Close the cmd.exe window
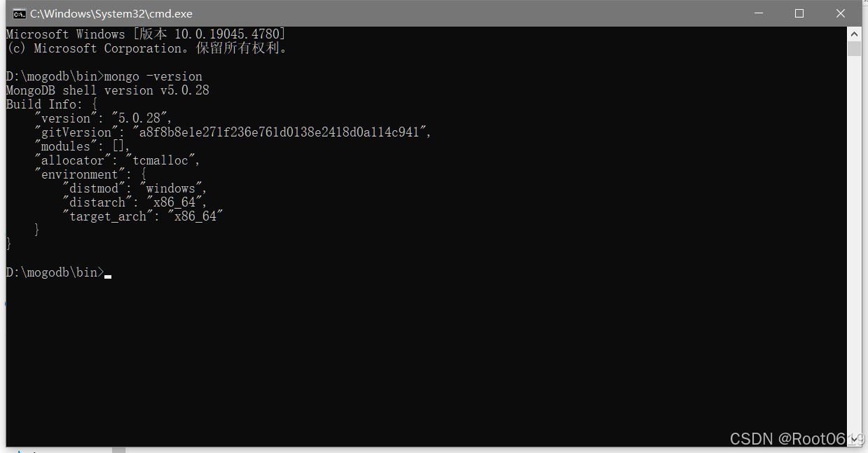The height and width of the screenshot is (453, 868). tap(841, 13)
